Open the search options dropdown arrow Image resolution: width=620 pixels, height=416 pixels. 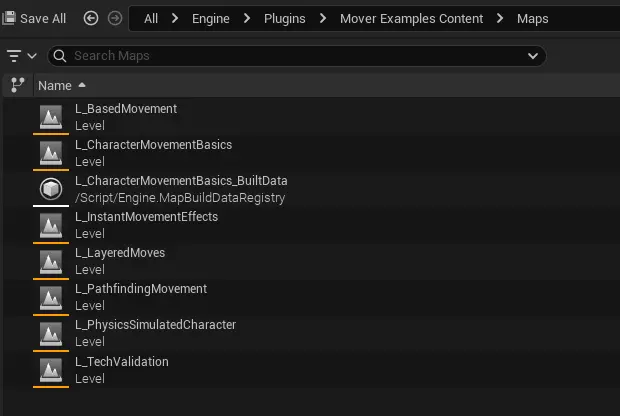[x=533, y=56]
